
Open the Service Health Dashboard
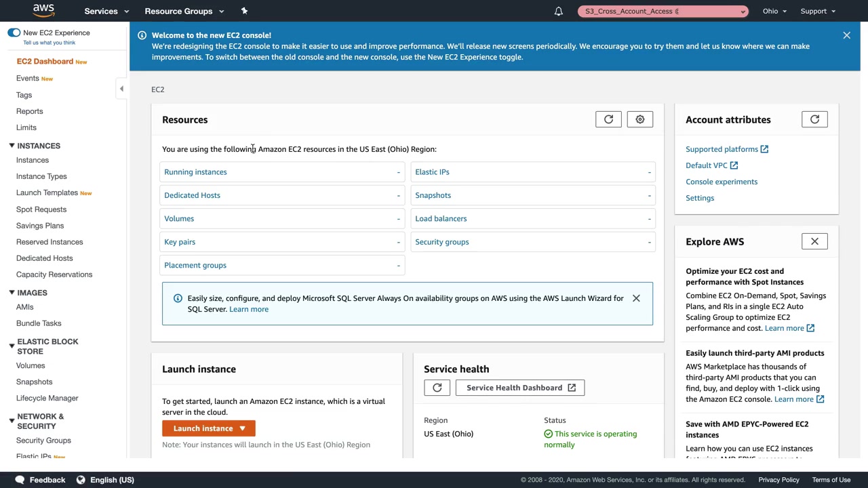520,388
